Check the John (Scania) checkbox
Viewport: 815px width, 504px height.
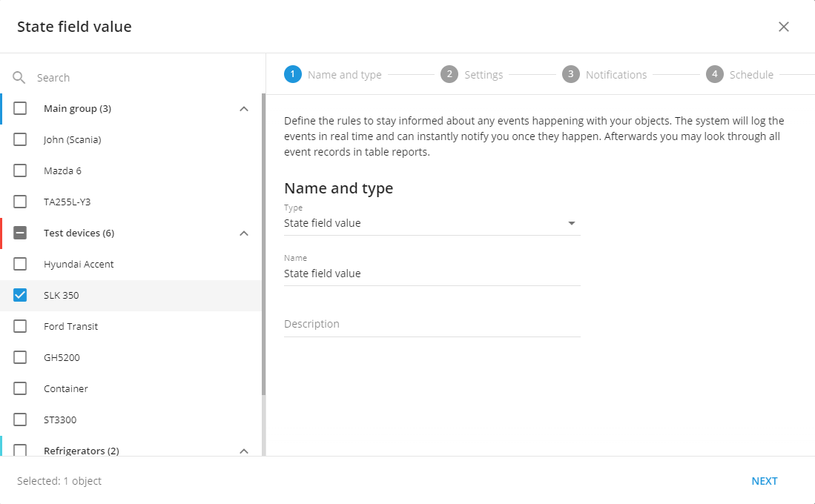click(x=20, y=139)
